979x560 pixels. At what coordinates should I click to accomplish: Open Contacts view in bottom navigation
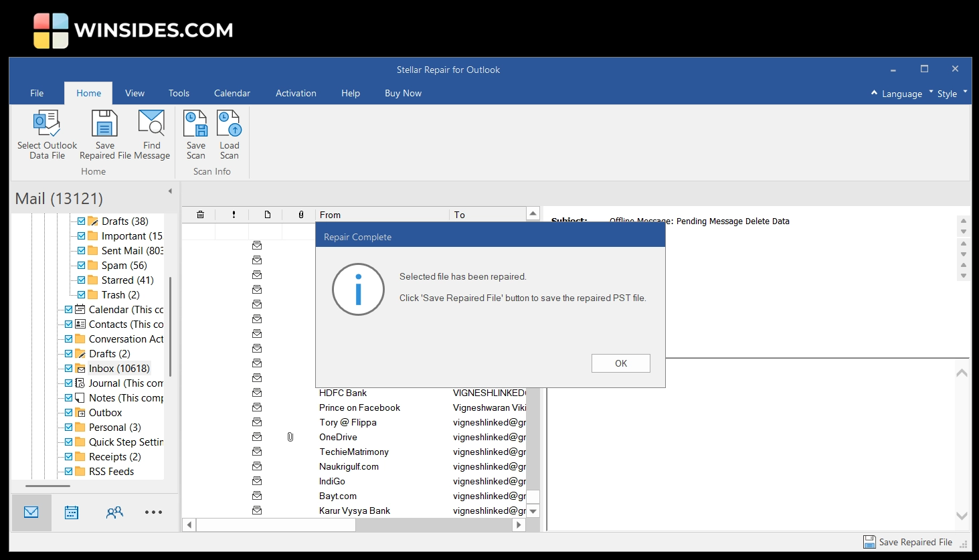tap(114, 512)
